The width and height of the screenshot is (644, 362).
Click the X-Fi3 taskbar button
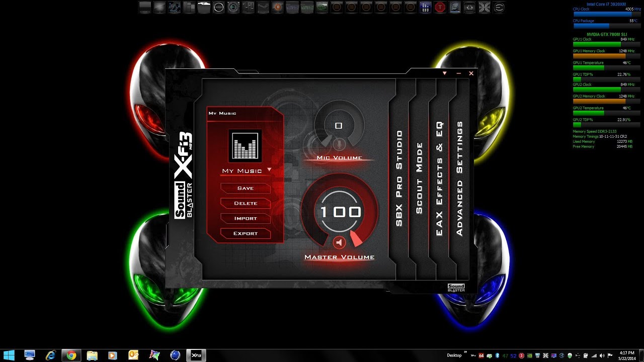pyautogui.click(x=196, y=355)
